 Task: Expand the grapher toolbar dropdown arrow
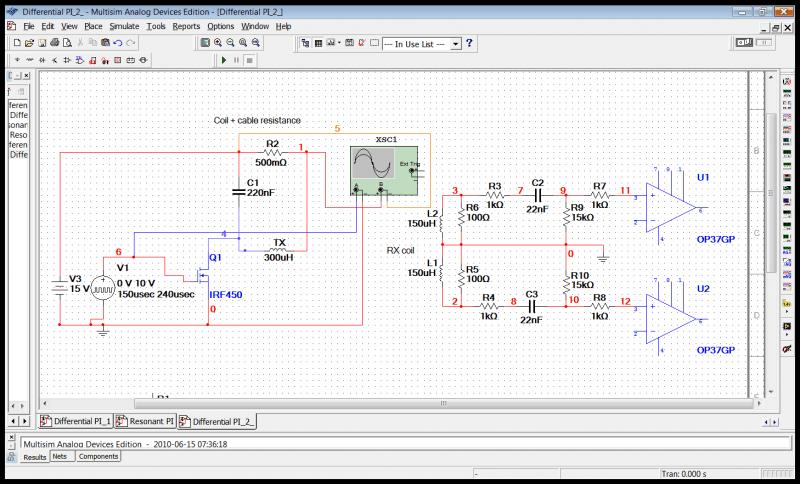coord(340,44)
